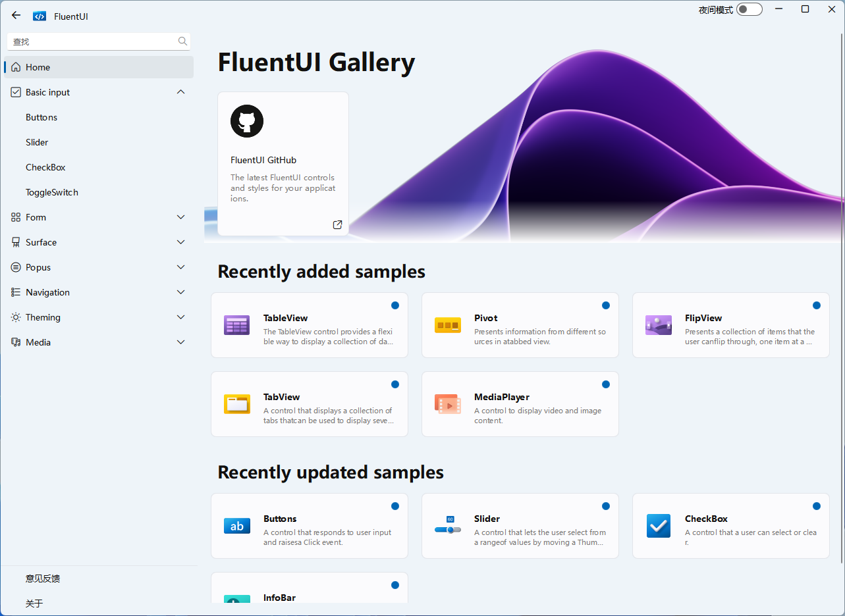The image size is (845, 616).
Task: Click the FlipView purple icon
Action: click(659, 325)
